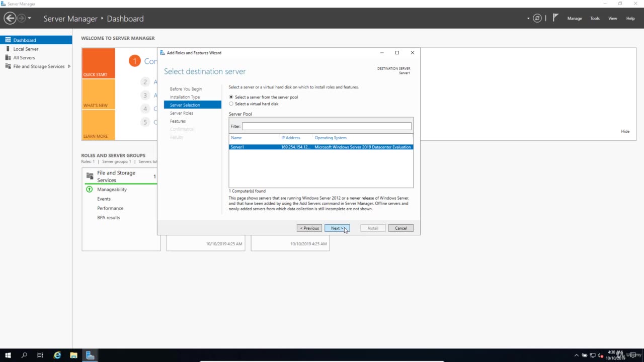This screenshot has width=644, height=362.
Task: Close the Add Roles and Features Wizard window
Action: click(x=413, y=53)
